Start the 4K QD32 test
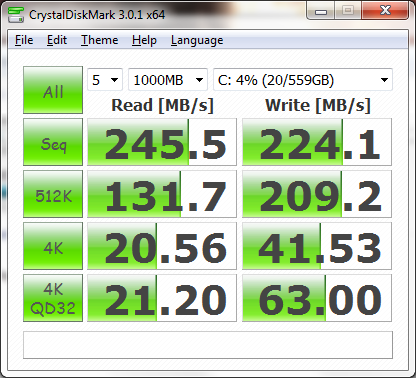Image resolution: width=416 pixels, height=378 pixels. coord(53,298)
